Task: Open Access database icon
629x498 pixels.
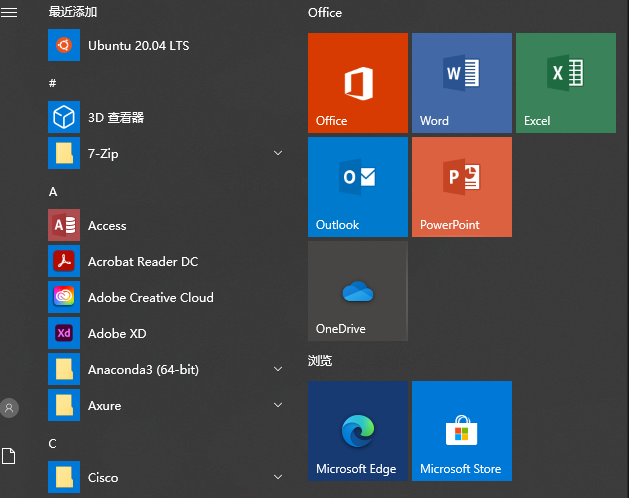Action: click(x=64, y=225)
